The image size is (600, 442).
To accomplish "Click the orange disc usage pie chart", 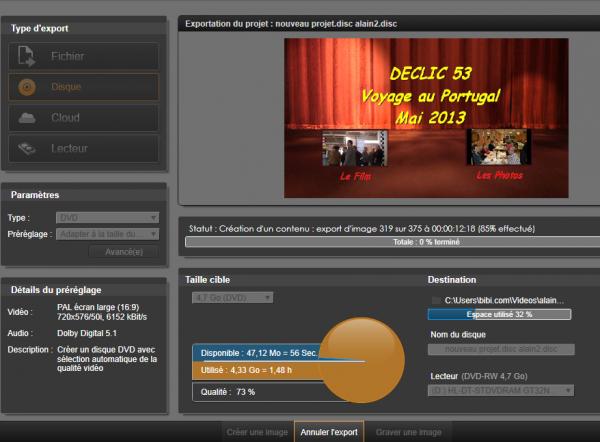I will [362, 360].
